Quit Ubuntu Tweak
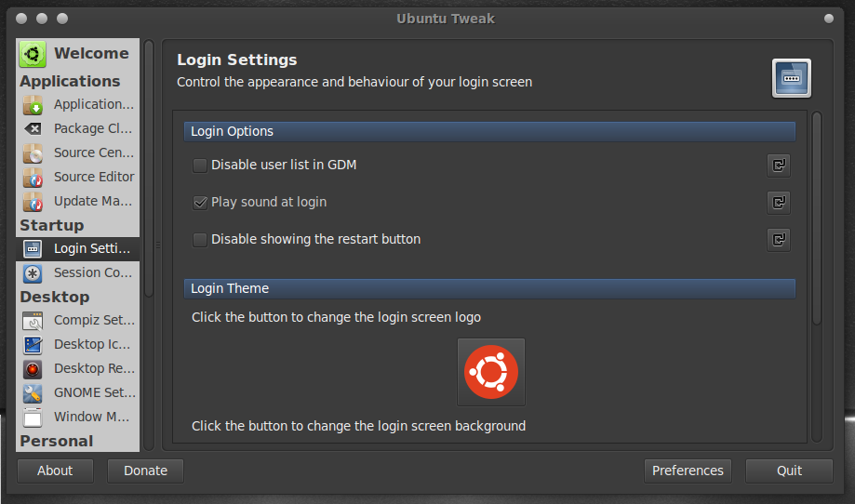This screenshot has width=855, height=504. [x=789, y=471]
